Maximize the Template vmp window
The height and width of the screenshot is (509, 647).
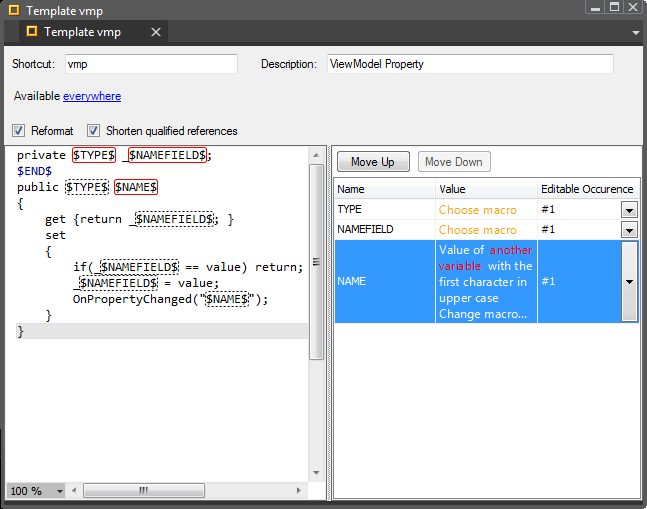[x=614, y=7]
